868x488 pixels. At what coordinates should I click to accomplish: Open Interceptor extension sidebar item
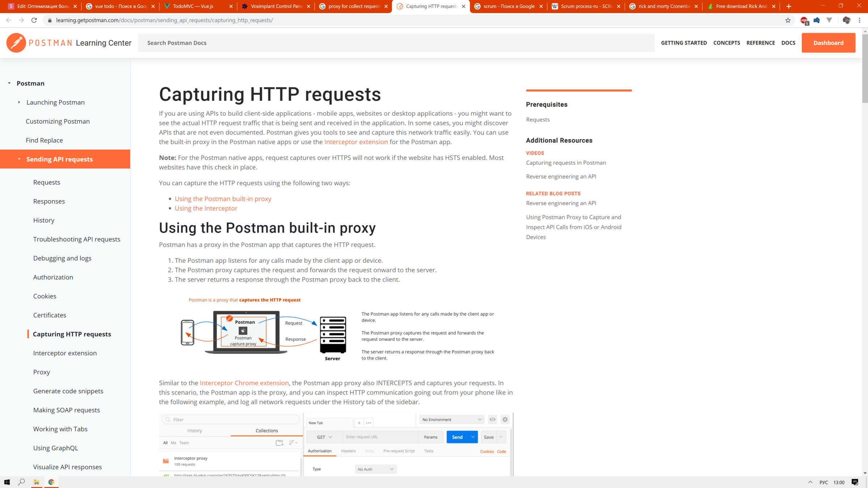(x=65, y=353)
